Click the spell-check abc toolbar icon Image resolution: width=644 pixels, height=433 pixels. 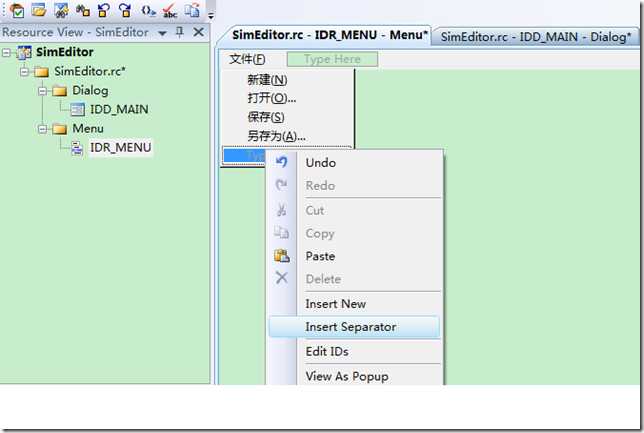tap(169, 10)
